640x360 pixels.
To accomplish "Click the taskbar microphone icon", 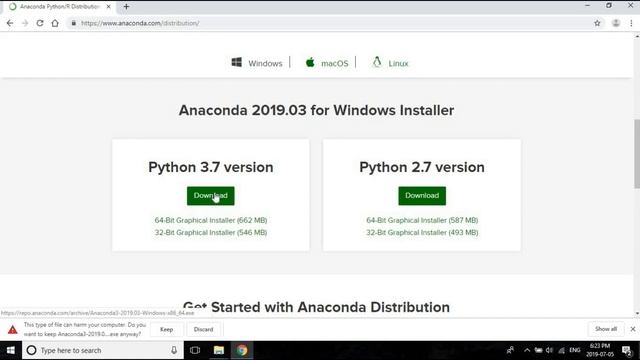I will (x=174, y=350).
